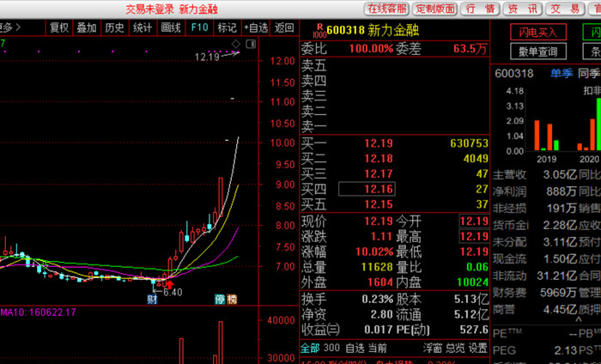Open the 交易 trading section
Viewport: 601px width, 364px height.
tap(565, 9)
